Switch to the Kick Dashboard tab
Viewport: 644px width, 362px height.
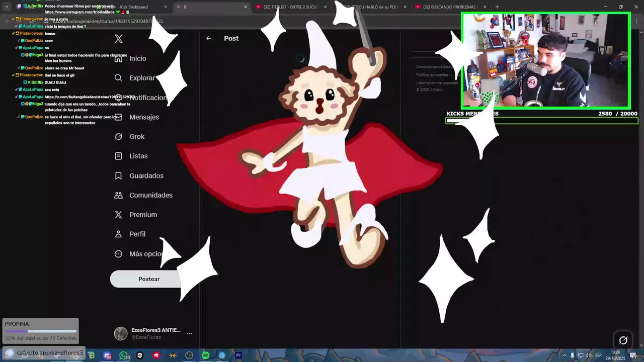click(132, 7)
